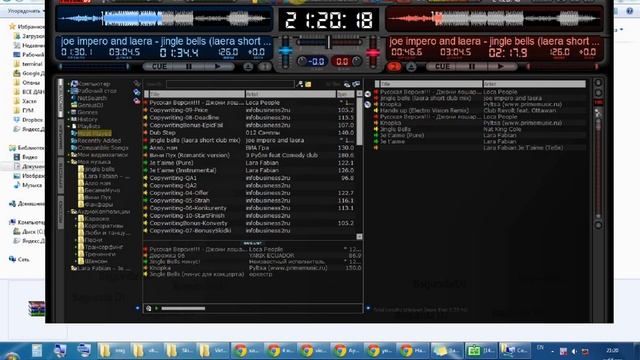
Task: Pause the left deck
Action: [189, 67]
